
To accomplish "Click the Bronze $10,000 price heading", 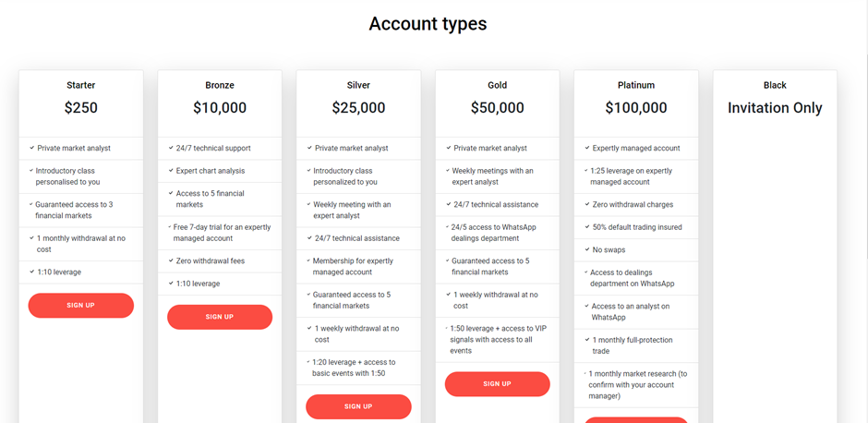I will click(220, 107).
